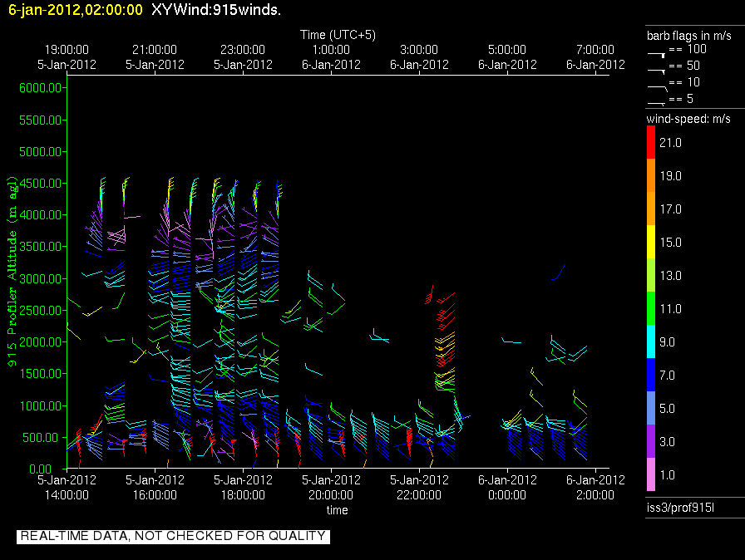Click the yellow date-time stamp in the title
Screen dimensions: 745x560
click(76, 10)
